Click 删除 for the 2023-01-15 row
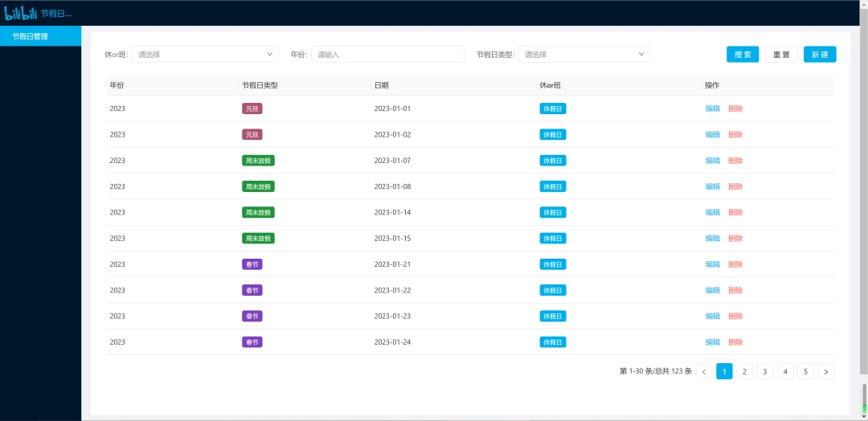The image size is (868, 421). [x=735, y=239]
